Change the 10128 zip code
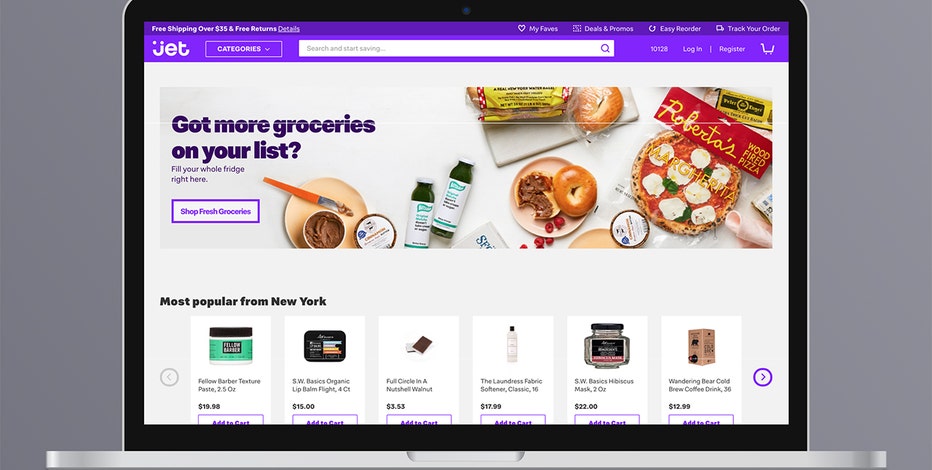Image resolution: width=932 pixels, height=470 pixels. 659,49
